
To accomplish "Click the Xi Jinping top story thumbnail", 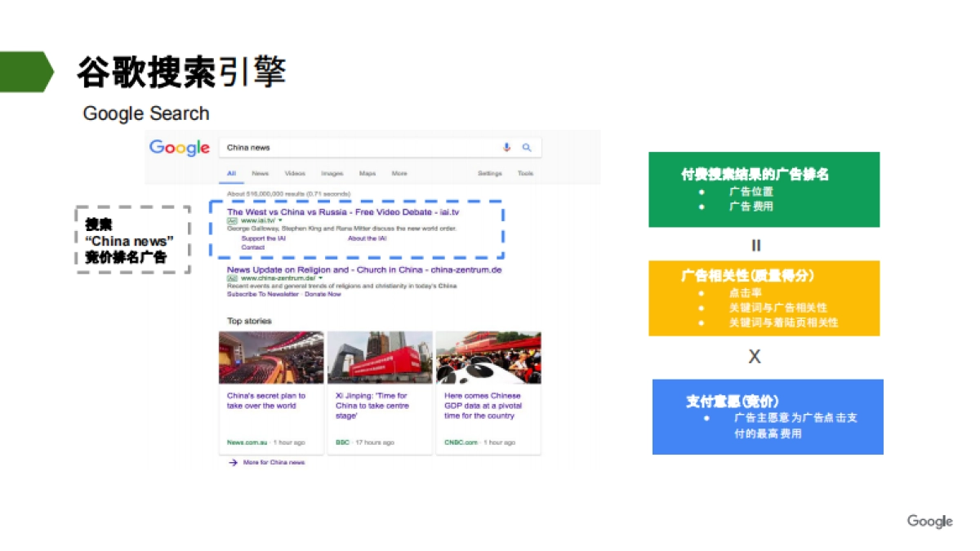I will coord(379,356).
